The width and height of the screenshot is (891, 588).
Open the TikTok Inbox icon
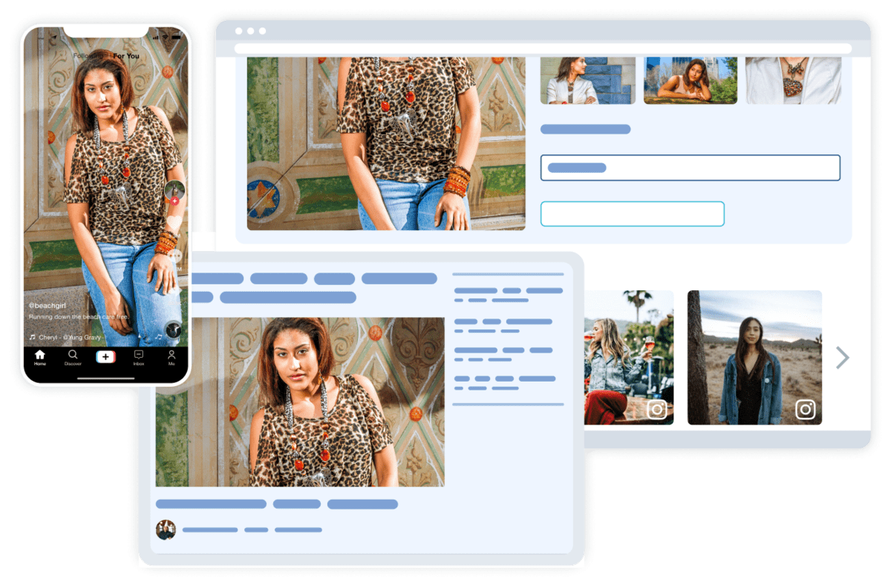pyautogui.click(x=138, y=355)
